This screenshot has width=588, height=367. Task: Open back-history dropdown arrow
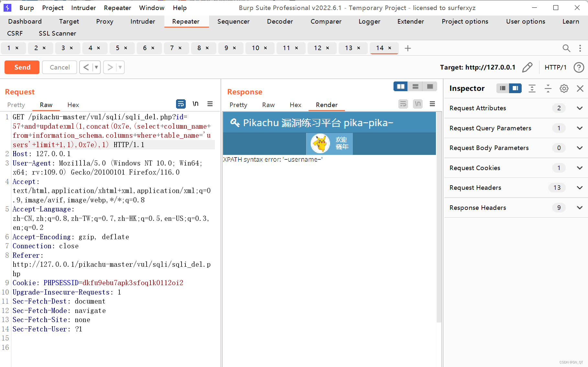[x=96, y=67]
